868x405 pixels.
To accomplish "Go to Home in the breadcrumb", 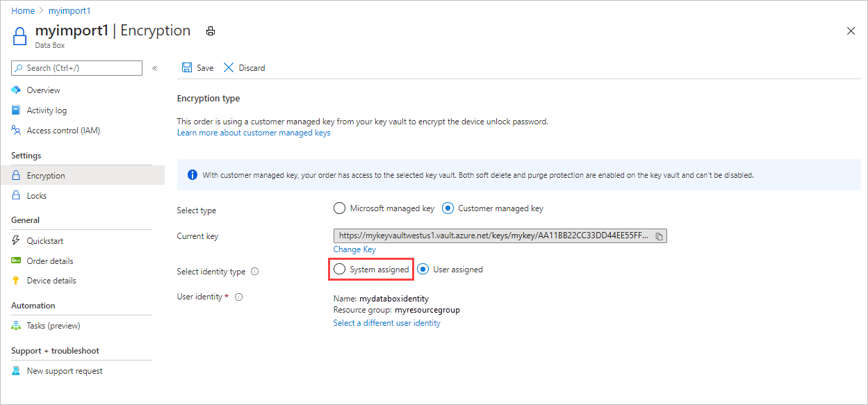I will tap(23, 11).
